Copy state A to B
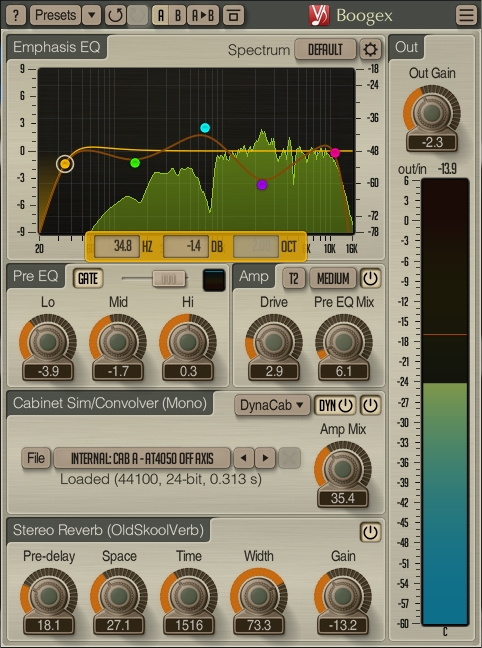482x648 pixels. click(x=203, y=15)
